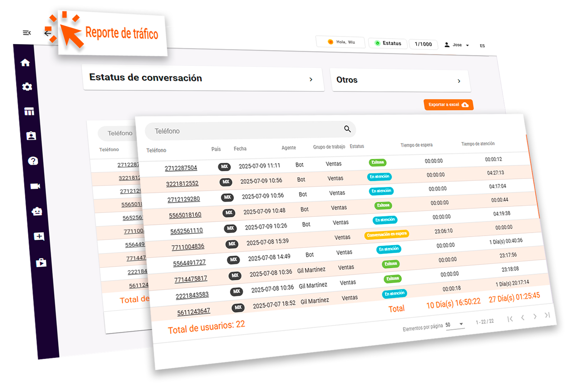Open the video camera sidebar icon
This screenshot has width=572, height=392.
click(x=35, y=186)
